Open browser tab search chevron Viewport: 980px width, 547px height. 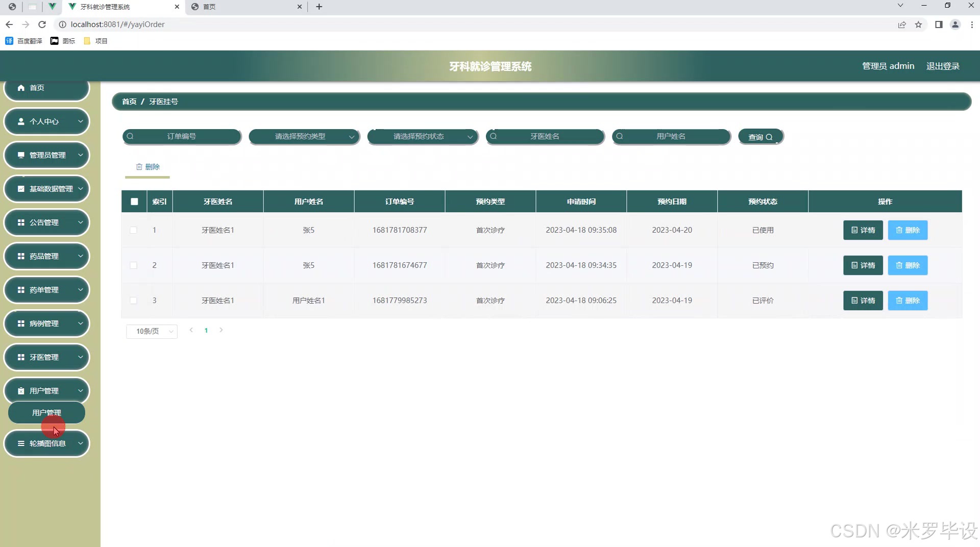[900, 6]
